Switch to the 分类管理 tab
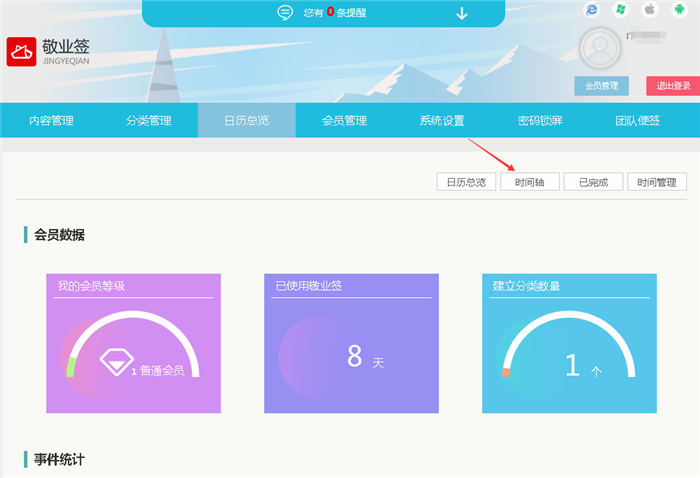 (x=149, y=121)
